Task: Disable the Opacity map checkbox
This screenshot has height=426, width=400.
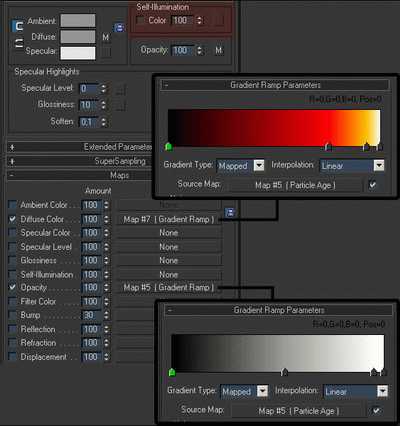Action: [x=12, y=287]
